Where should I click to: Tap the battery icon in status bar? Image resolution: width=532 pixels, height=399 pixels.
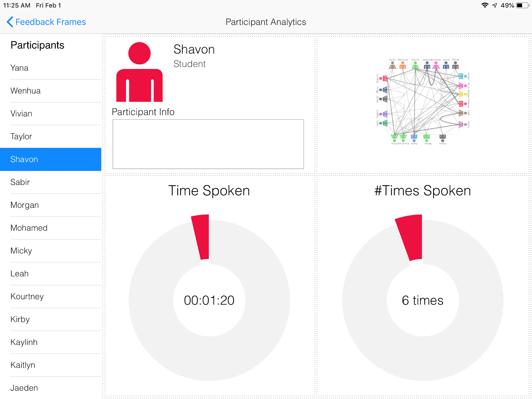click(x=522, y=5)
